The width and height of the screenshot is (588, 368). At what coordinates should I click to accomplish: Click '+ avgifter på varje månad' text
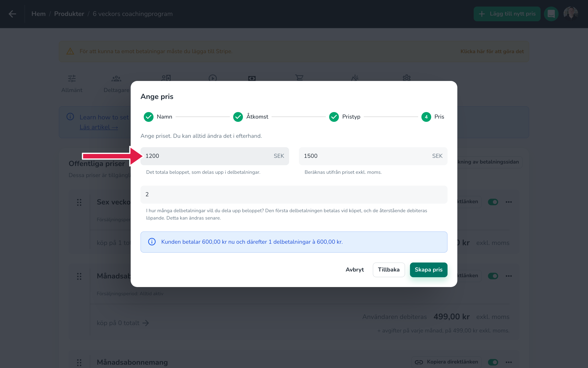443,331
